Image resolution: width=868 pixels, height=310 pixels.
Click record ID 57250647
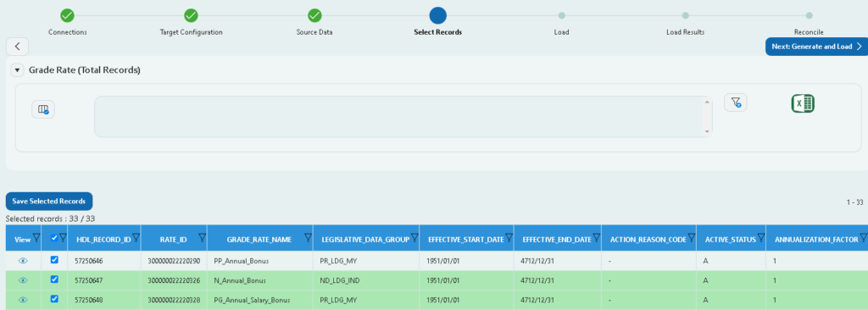(89, 280)
